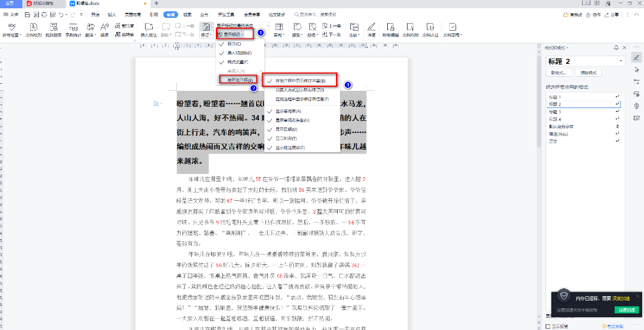Click the track changes (修订) icon

[205, 26]
